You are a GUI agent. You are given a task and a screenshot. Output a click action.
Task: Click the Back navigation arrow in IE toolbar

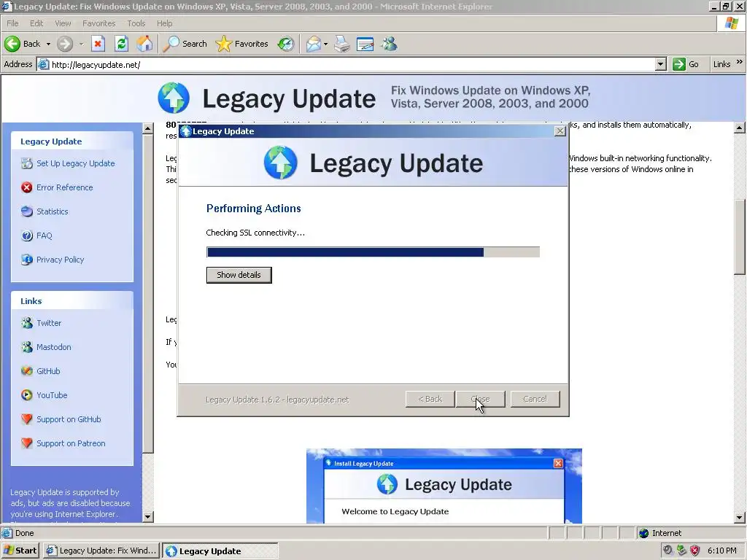[12, 44]
